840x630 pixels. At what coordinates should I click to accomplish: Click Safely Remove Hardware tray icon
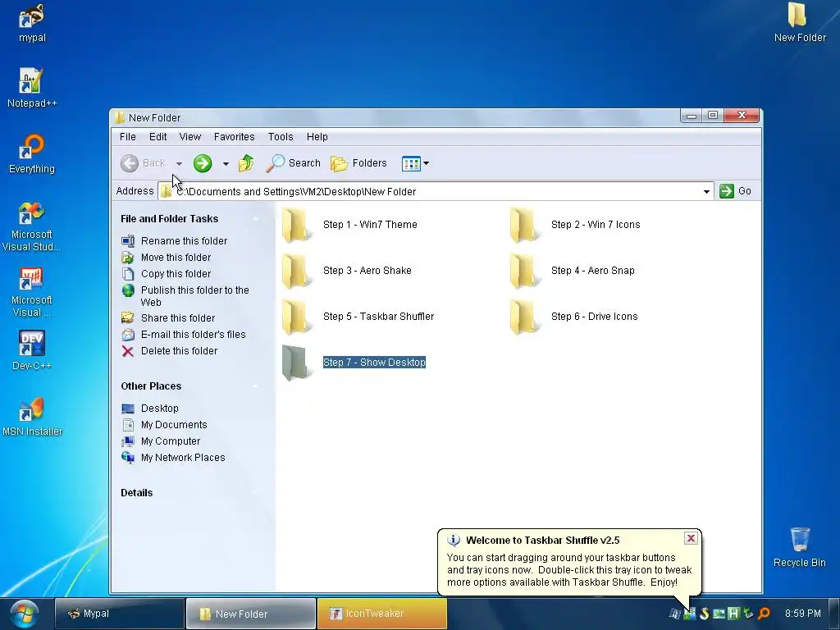pyautogui.click(x=748, y=614)
